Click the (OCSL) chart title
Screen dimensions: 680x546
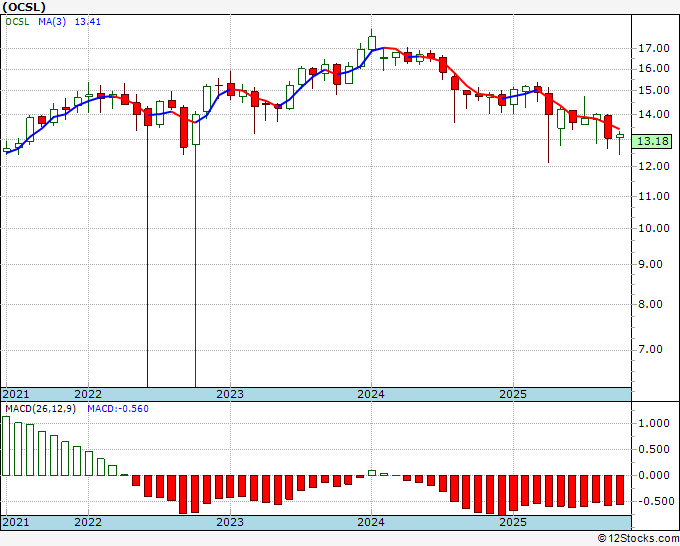(x=24, y=7)
